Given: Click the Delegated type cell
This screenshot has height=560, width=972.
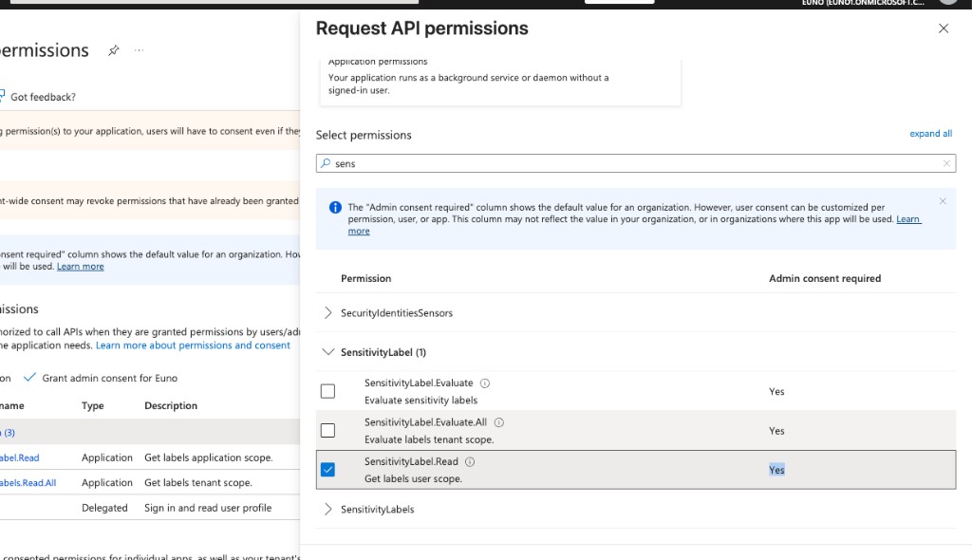Looking at the screenshot, I should coord(104,508).
